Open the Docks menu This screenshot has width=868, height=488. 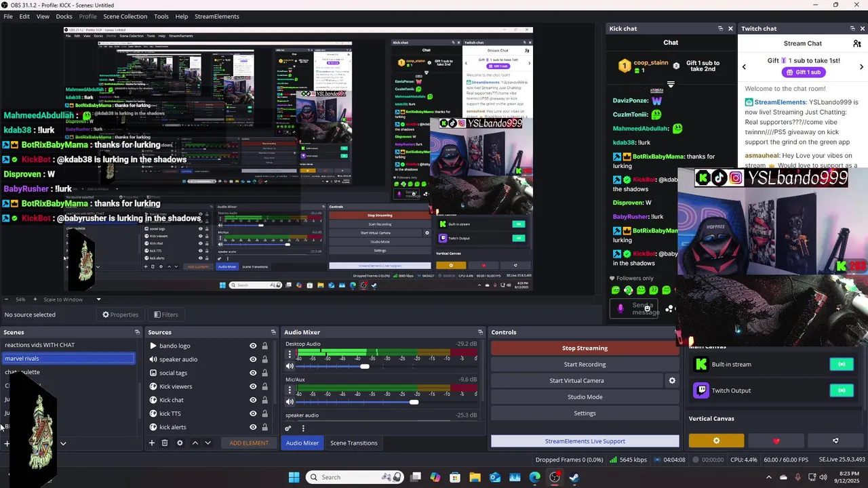tap(64, 16)
